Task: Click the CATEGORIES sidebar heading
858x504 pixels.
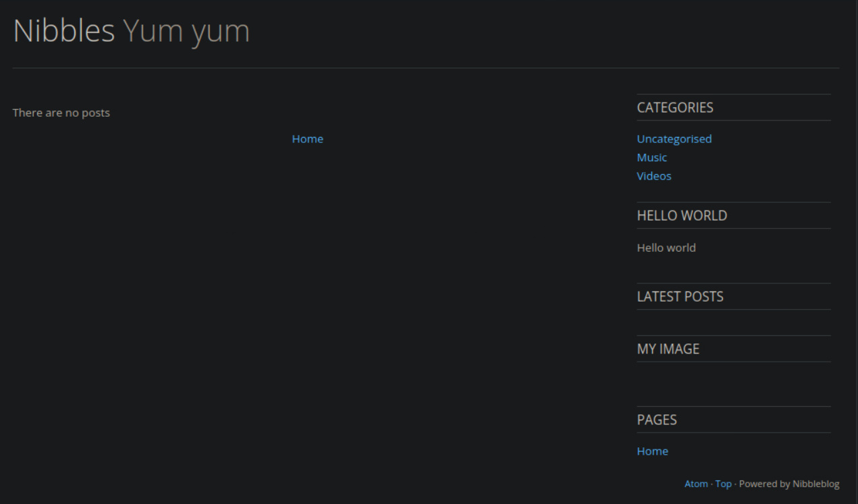Action: (x=675, y=107)
